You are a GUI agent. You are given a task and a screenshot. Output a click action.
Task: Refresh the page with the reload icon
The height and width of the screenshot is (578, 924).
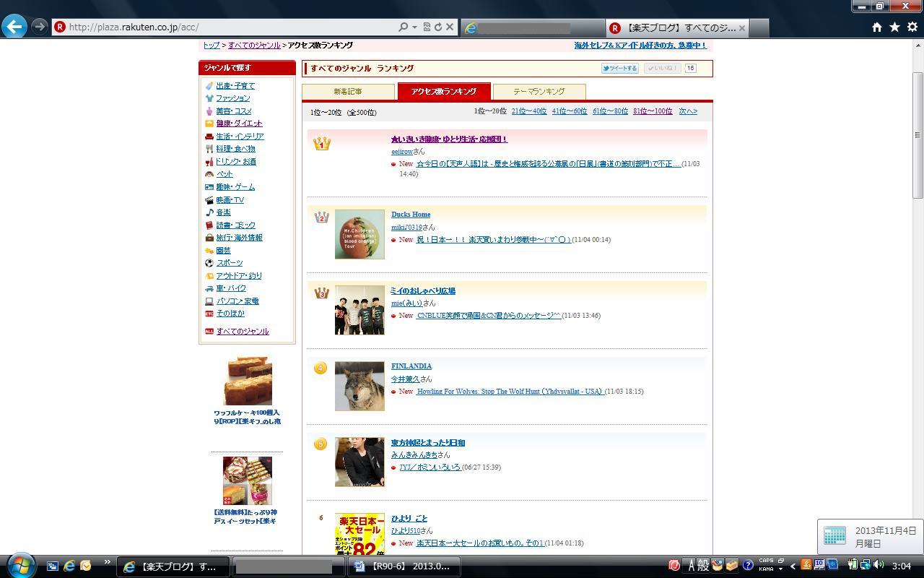(437, 27)
